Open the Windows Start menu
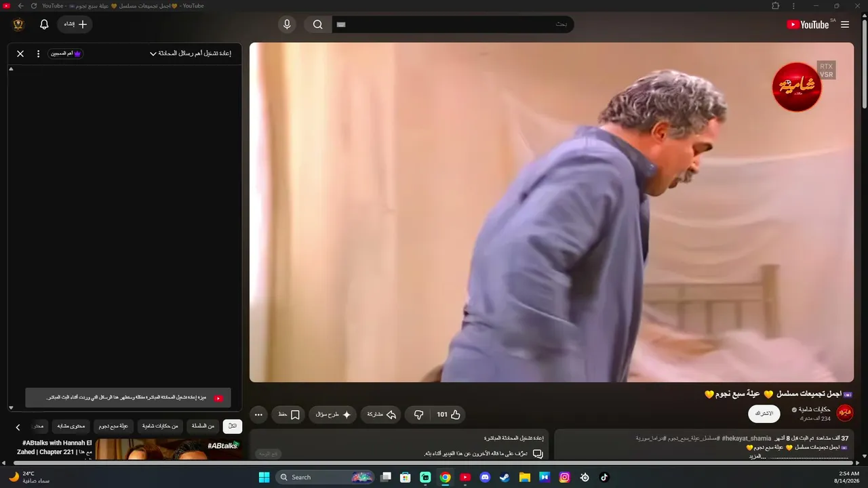Image resolution: width=868 pixels, height=488 pixels. [x=264, y=477]
